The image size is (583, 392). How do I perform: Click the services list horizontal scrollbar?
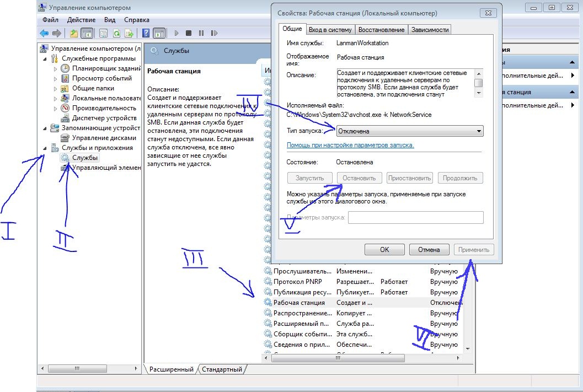(338, 358)
